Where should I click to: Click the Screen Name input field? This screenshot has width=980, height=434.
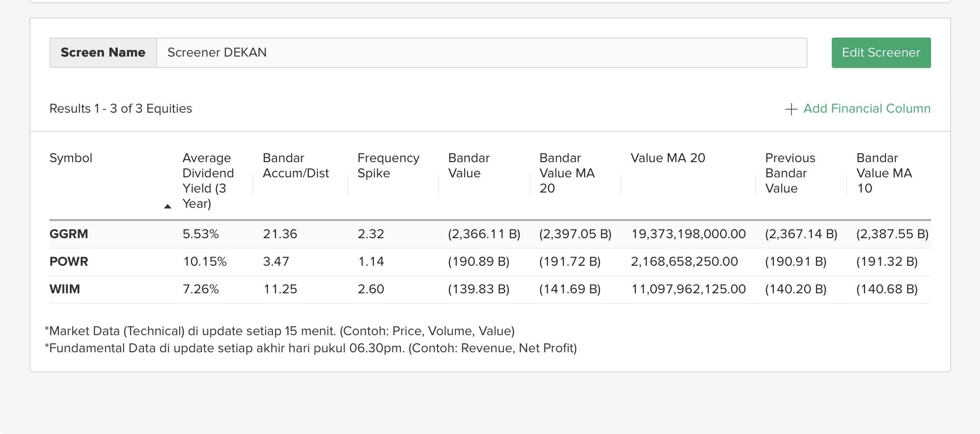[481, 53]
